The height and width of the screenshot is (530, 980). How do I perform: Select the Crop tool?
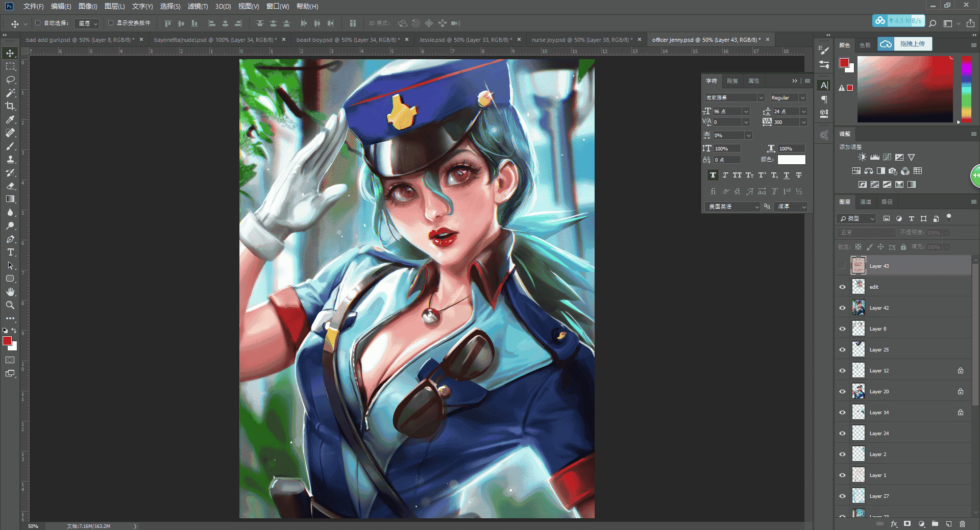(x=10, y=106)
